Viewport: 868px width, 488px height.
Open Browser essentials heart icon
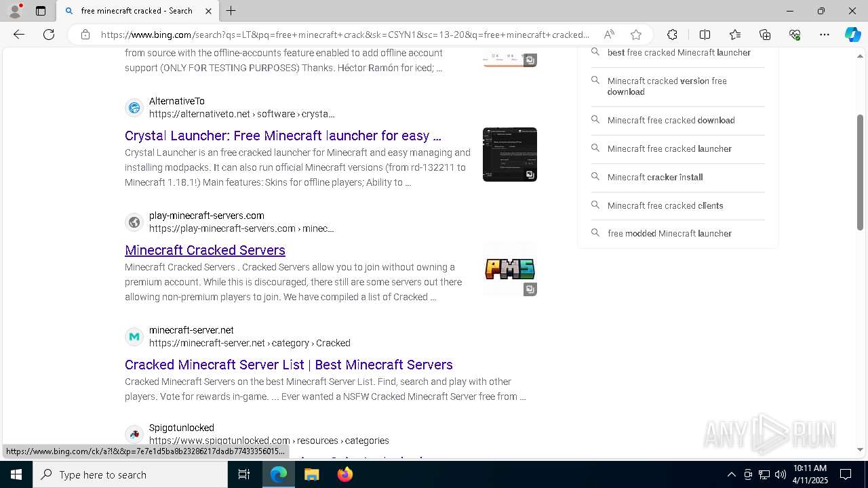(x=795, y=35)
